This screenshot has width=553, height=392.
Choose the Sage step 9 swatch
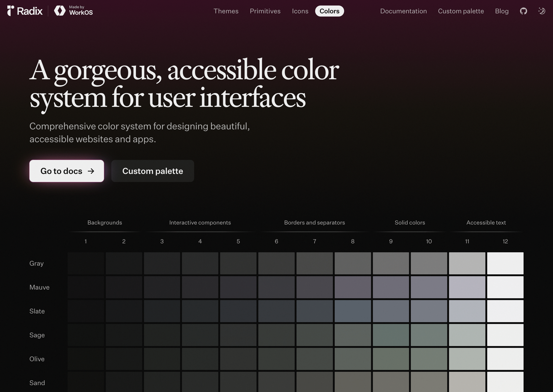click(x=391, y=335)
